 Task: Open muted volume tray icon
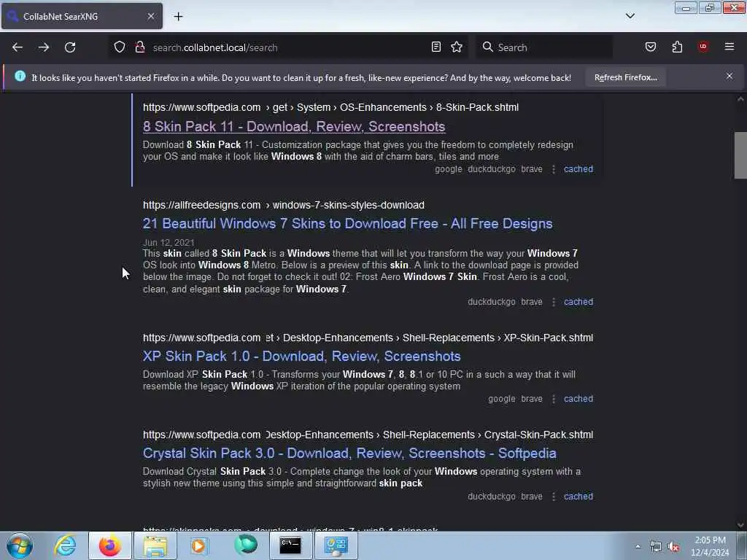673,547
